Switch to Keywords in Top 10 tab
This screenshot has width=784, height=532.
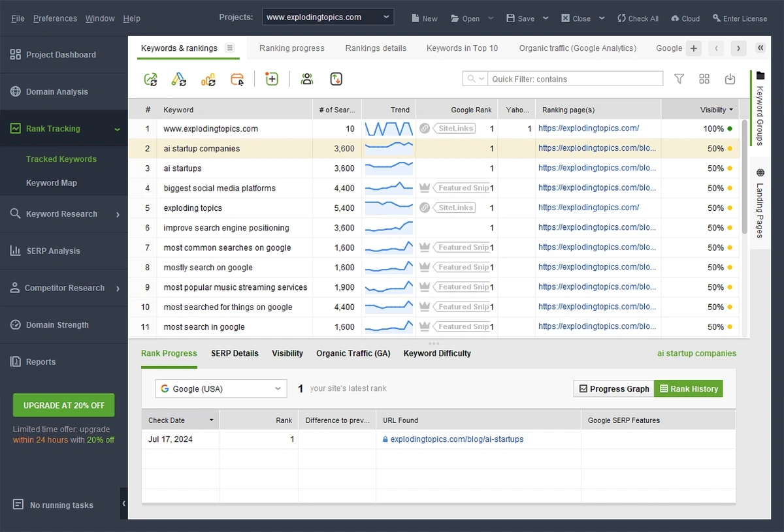coord(462,48)
